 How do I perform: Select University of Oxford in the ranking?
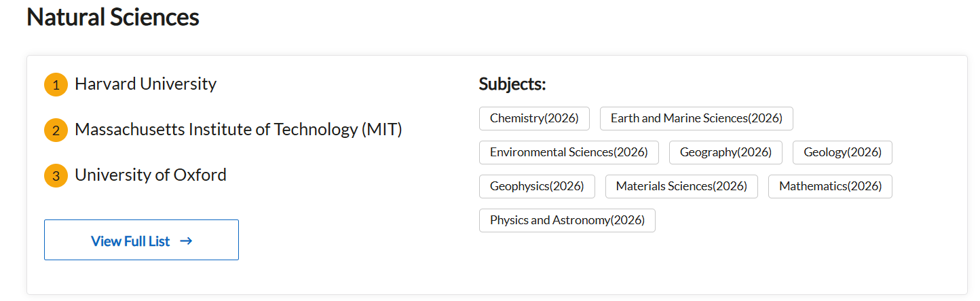click(150, 175)
